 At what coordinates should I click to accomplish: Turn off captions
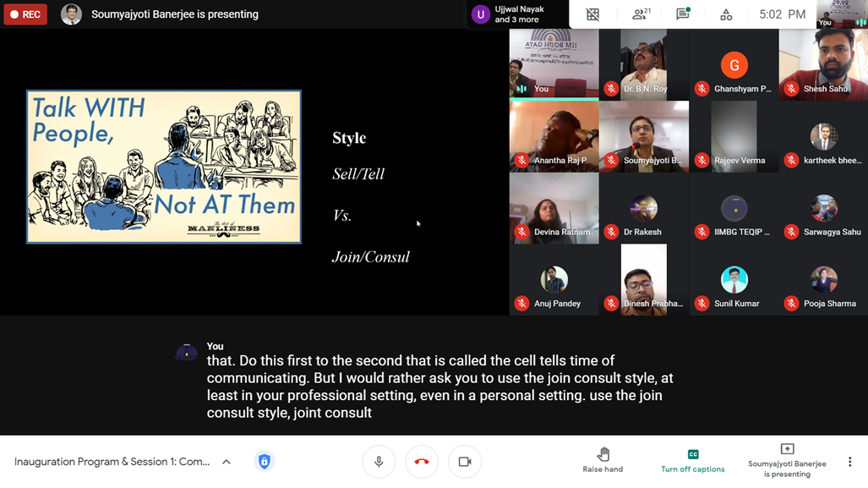coord(692,460)
